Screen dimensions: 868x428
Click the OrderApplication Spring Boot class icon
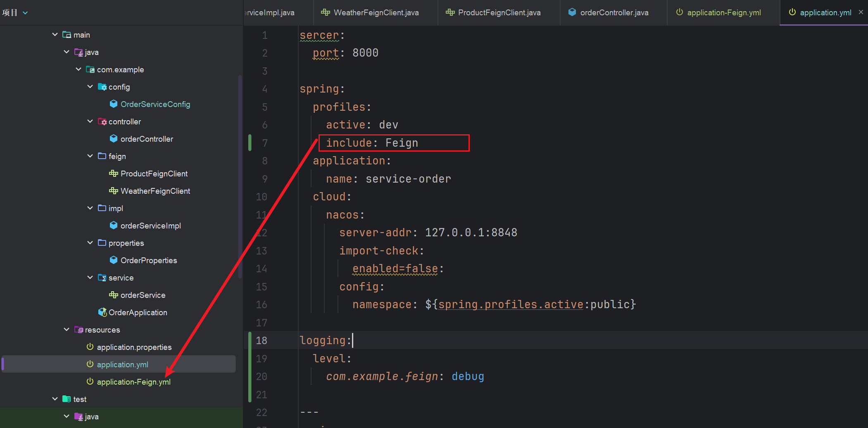click(x=102, y=312)
